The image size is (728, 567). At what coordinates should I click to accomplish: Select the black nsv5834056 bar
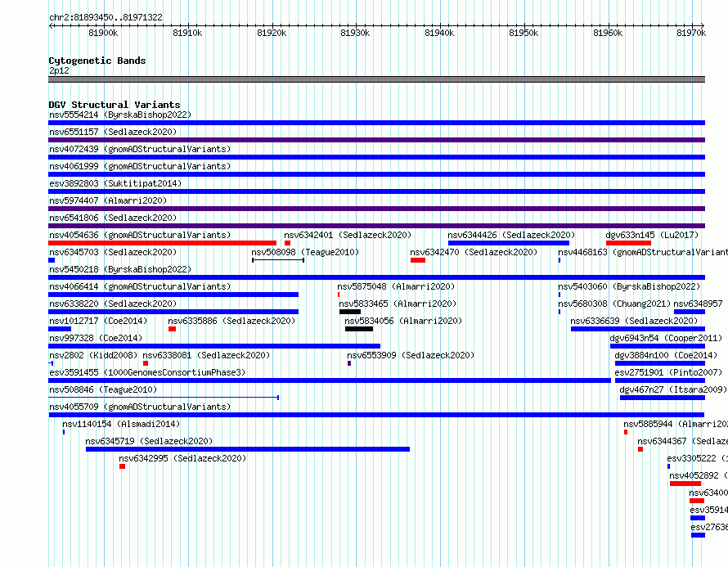(x=359, y=329)
